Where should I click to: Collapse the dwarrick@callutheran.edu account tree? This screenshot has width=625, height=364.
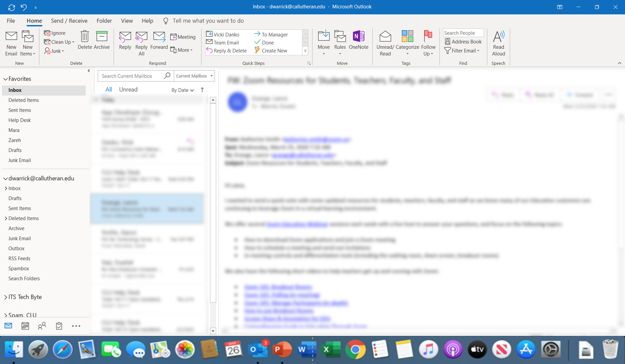pyautogui.click(x=5, y=179)
